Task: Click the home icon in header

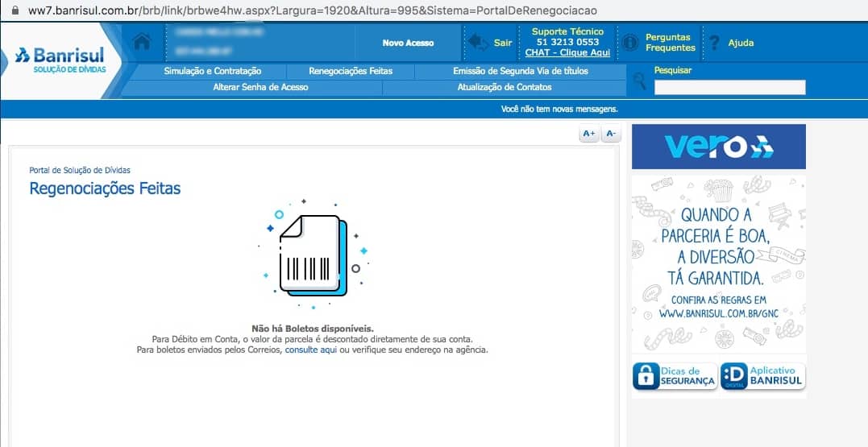Action: tap(143, 42)
